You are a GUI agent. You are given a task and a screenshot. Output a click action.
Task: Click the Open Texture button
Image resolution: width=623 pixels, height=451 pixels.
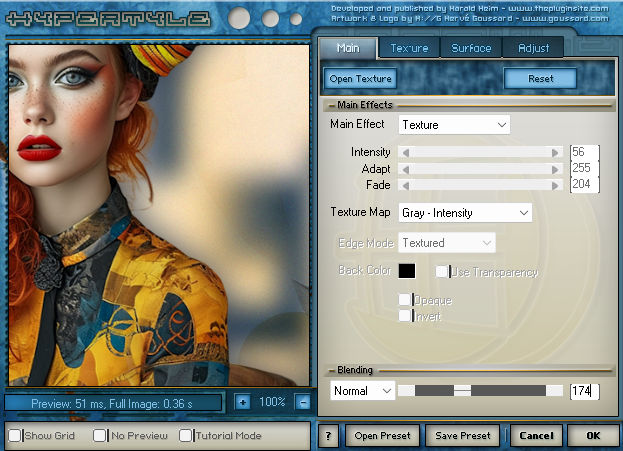pos(360,78)
